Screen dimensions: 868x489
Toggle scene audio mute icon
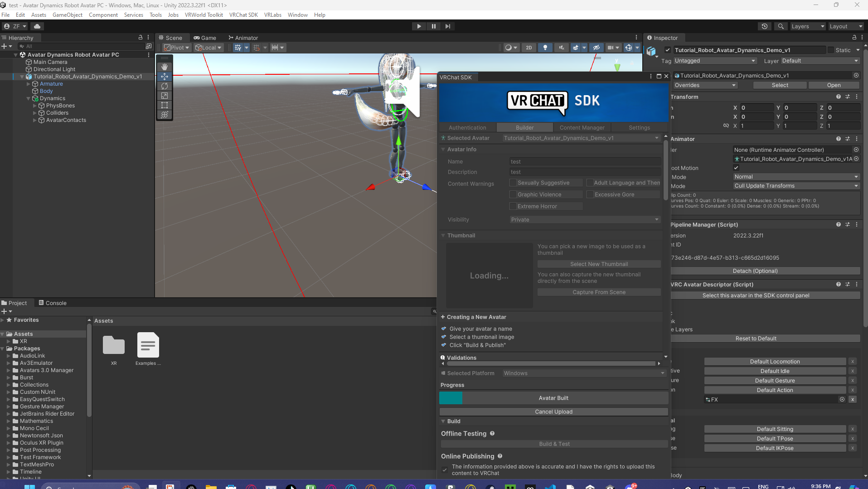(x=562, y=48)
